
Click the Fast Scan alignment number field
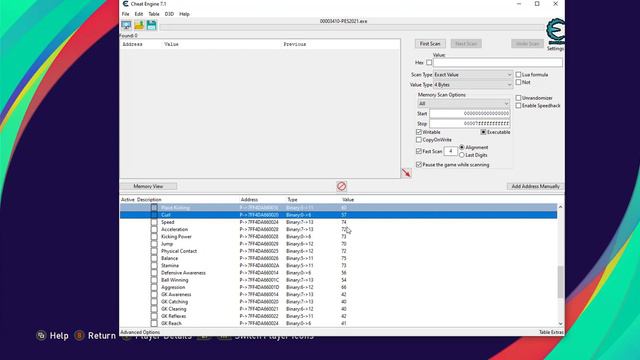click(451, 151)
